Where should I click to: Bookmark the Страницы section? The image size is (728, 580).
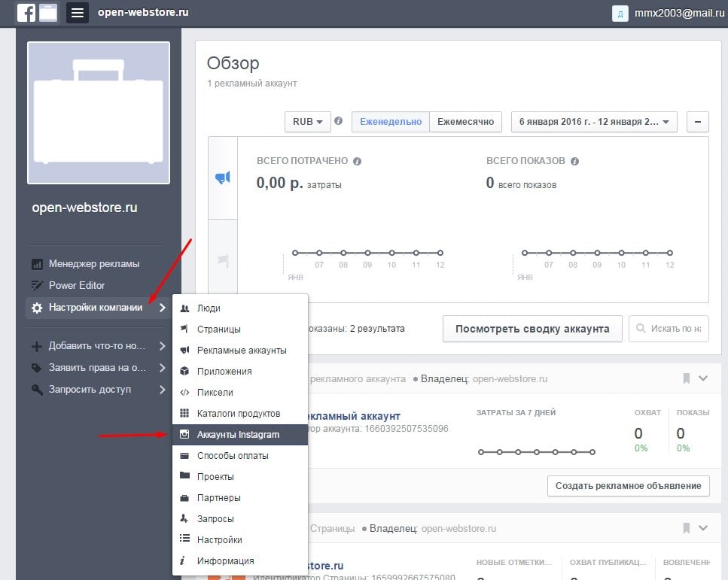click(686, 528)
